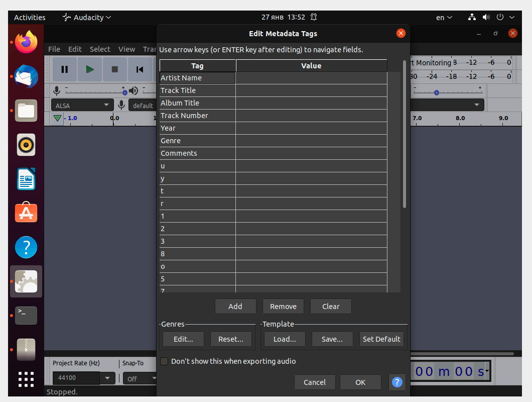Open the File menu in Audacity
This screenshot has width=532, height=402.
54,49
